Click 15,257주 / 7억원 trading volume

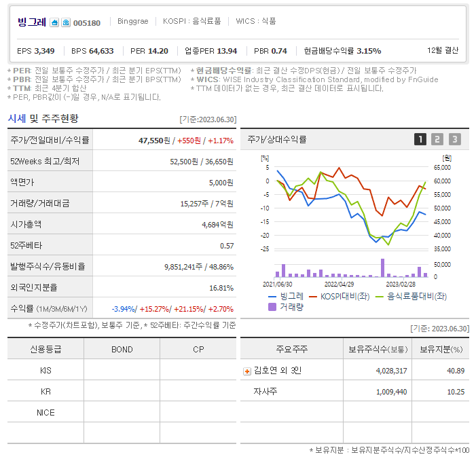206,204
